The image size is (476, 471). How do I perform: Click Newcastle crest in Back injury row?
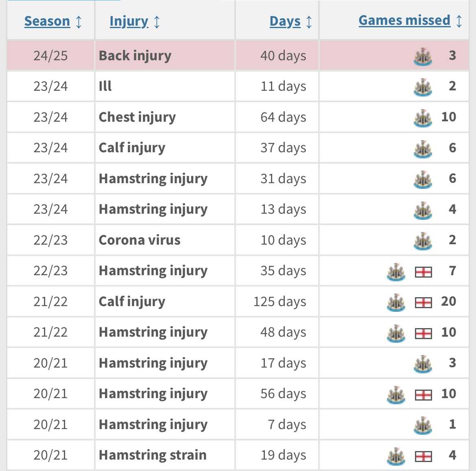click(x=423, y=56)
